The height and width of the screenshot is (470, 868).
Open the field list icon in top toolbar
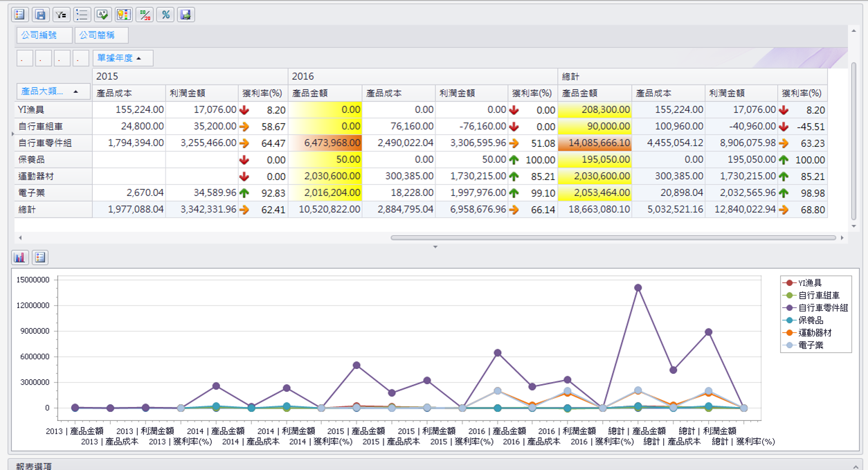pyautogui.click(x=20, y=15)
